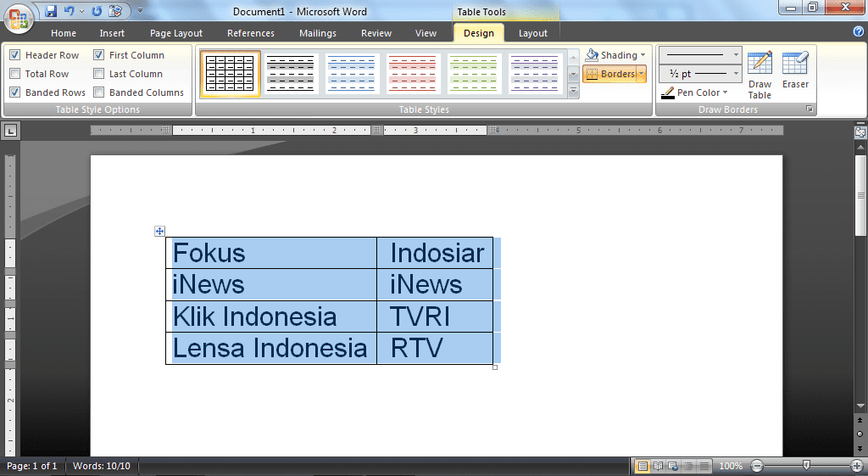Screen dimensions: 868x476
Task: Open the References tab
Action: [251, 33]
